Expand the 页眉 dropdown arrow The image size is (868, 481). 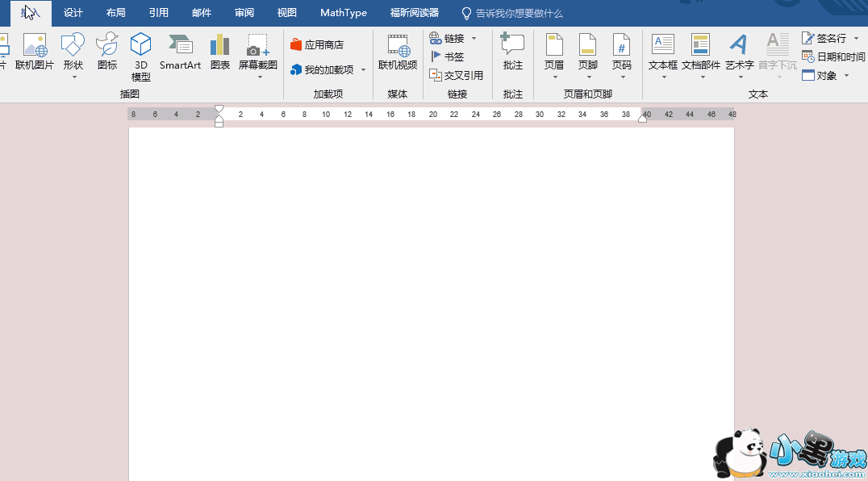pyautogui.click(x=555, y=77)
